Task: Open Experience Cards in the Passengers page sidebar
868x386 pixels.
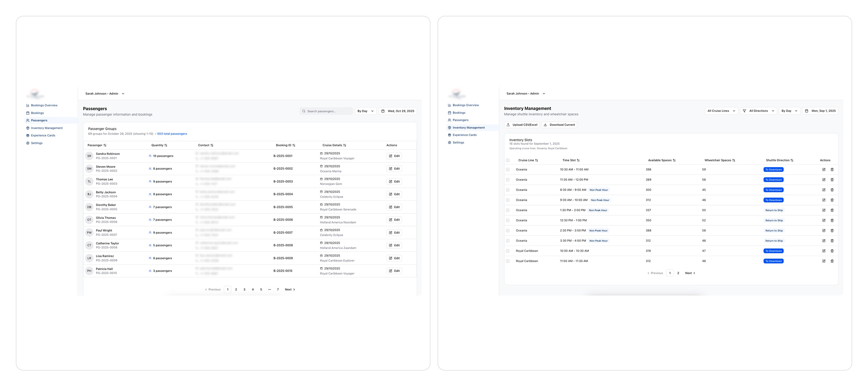Action: [x=43, y=136]
